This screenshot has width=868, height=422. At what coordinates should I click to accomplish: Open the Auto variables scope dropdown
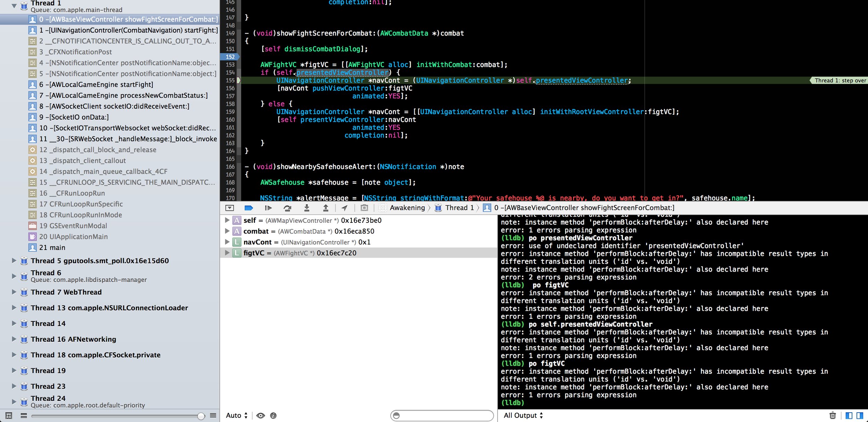236,415
